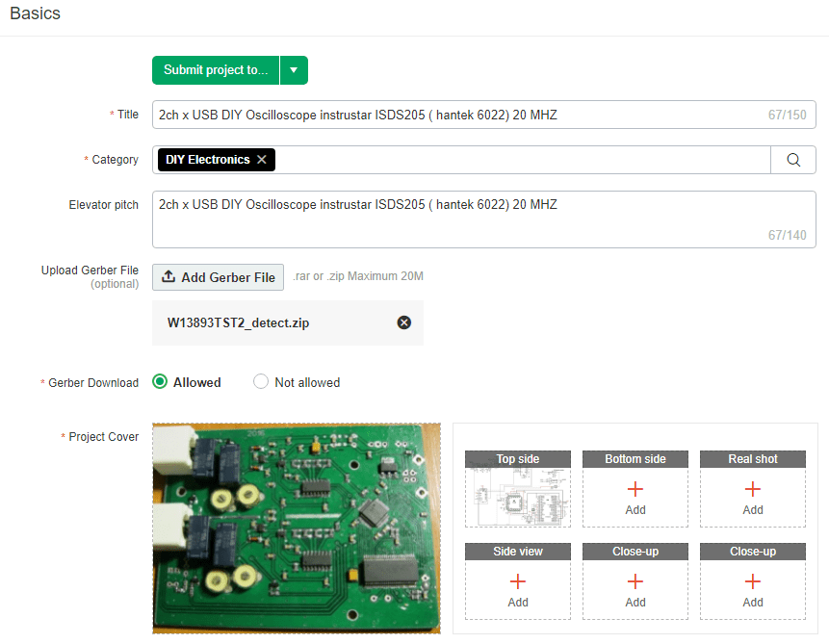Screen dimensions: 829x644
Task: Choose Not allowed for Gerber Download
Action: [x=260, y=382]
